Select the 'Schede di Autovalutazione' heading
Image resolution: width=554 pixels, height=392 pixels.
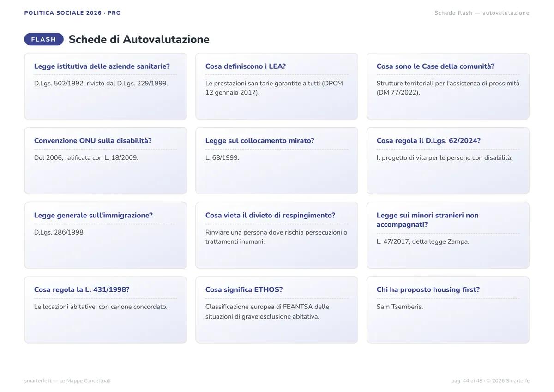point(139,39)
